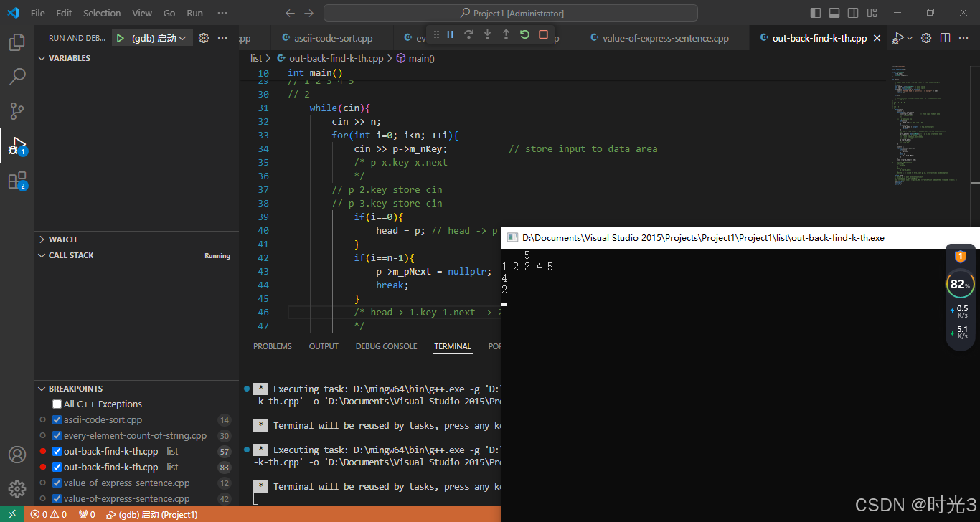Click Step Out in the debug toolbar
Screen dimensions: 980x522
(x=506, y=34)
